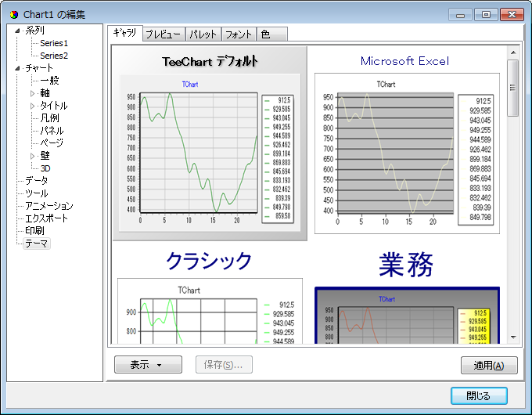
Task: Select the 軸 label in the tree
Action: pyautogui.click(x=45, y=93)
